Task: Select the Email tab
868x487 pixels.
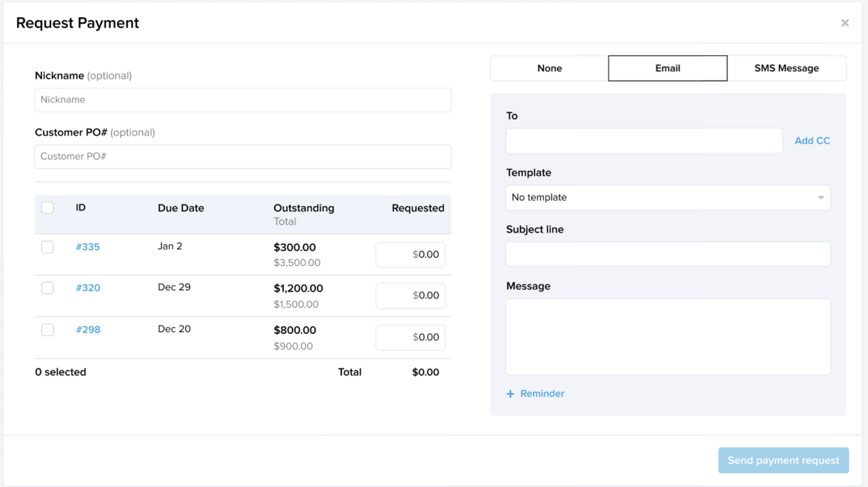Action: [x=667, y=68]
